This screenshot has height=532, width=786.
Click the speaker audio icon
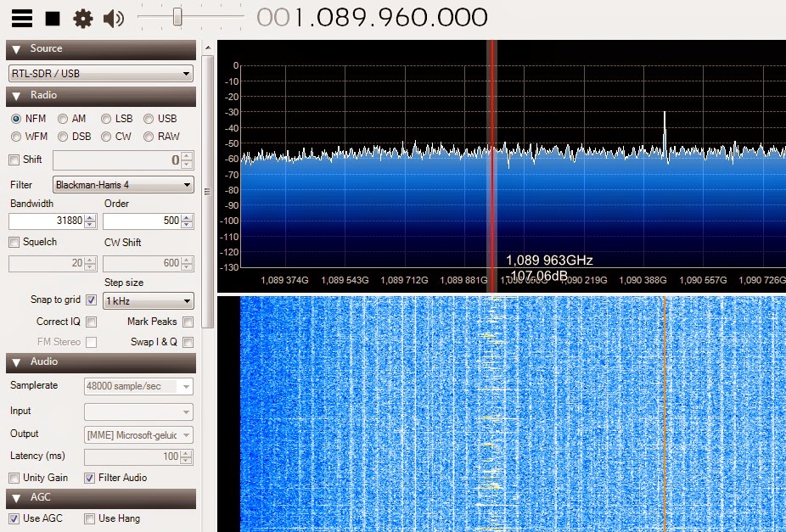pyautogui.click(x=111, y=17)
